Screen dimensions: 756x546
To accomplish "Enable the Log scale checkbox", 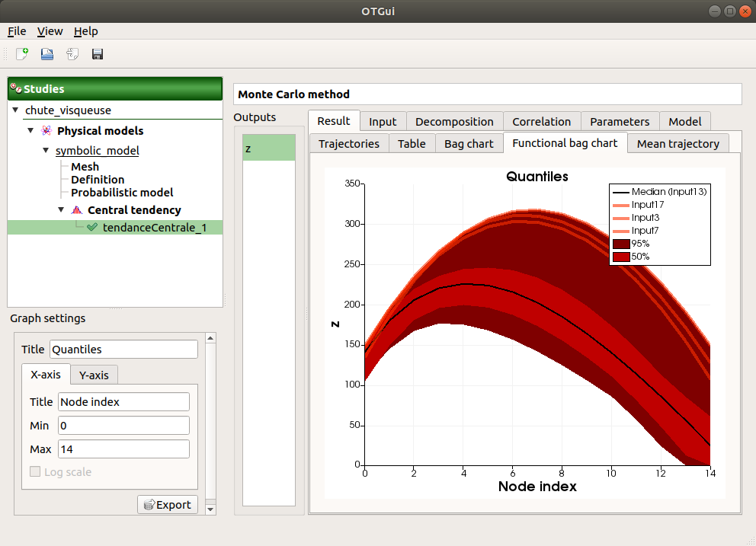I will click(x=34, y=471).
